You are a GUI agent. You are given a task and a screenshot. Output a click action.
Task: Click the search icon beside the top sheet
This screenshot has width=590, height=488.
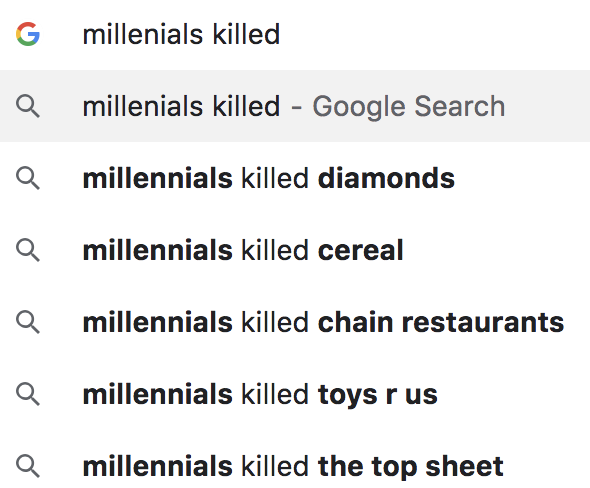click(x=28, y=466)
